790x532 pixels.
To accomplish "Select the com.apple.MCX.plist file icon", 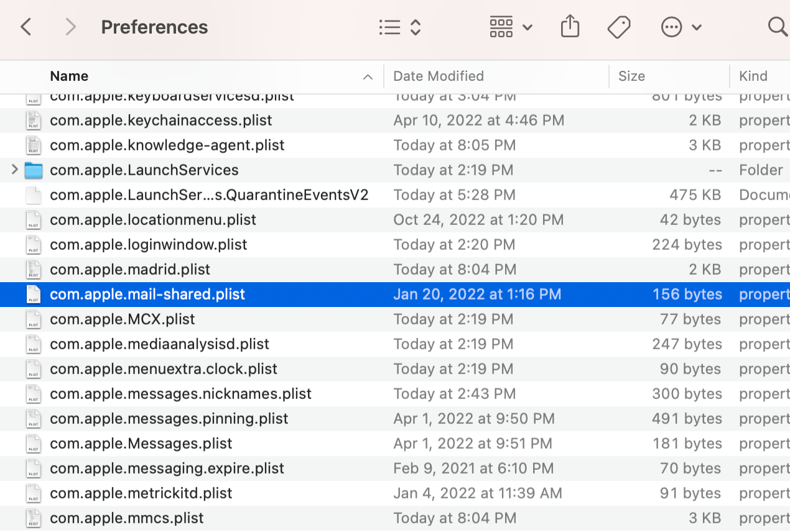I will pyautogui.click(x=34, y=319).
